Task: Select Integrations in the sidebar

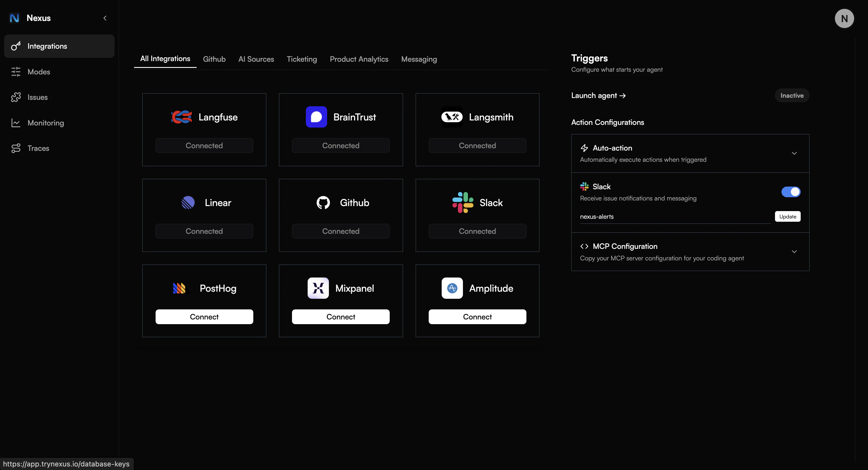Action: tap(59, 46)
